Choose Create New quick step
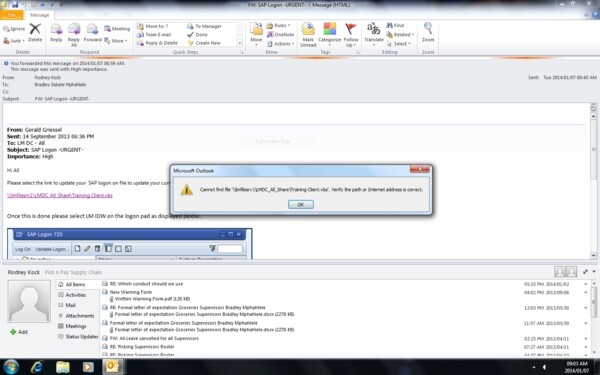Image resolution: width=600 pixels, height=375 pixels. click(x=204, y=43)
